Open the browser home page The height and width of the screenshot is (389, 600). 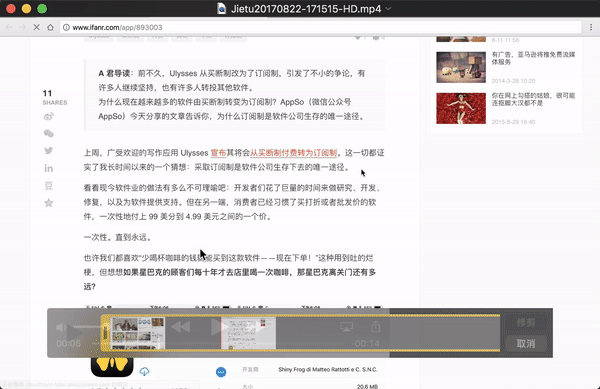[x=50, y=27]
